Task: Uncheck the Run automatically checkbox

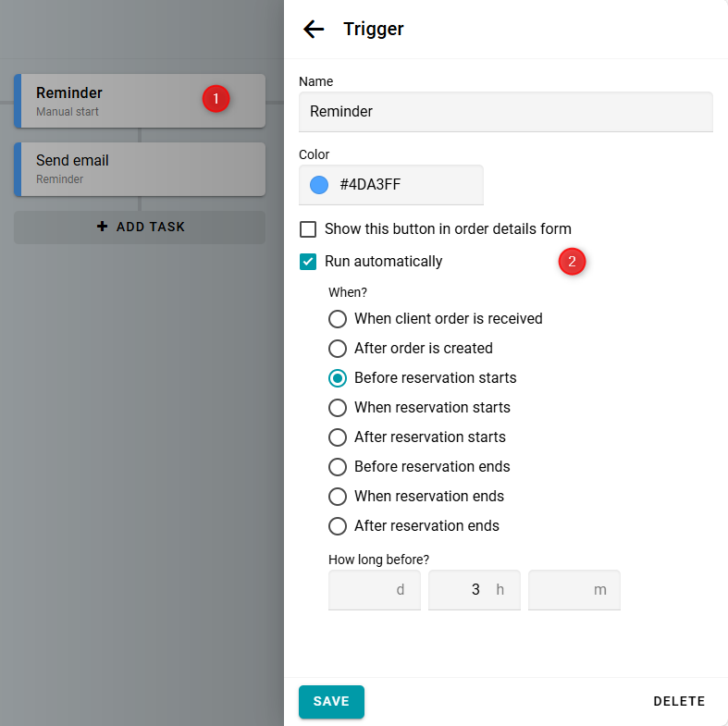Action: [x=308, y=262]
